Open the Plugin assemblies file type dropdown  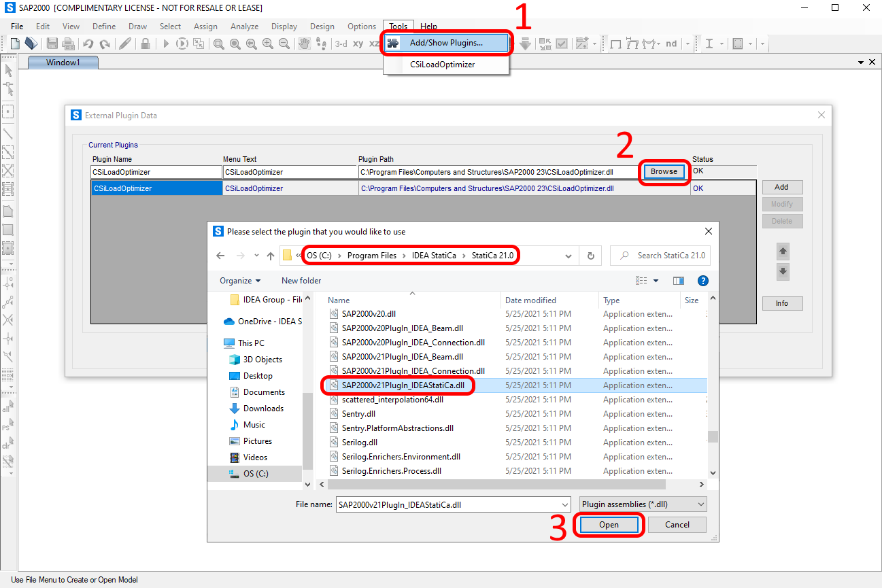[x=701, y=504]
